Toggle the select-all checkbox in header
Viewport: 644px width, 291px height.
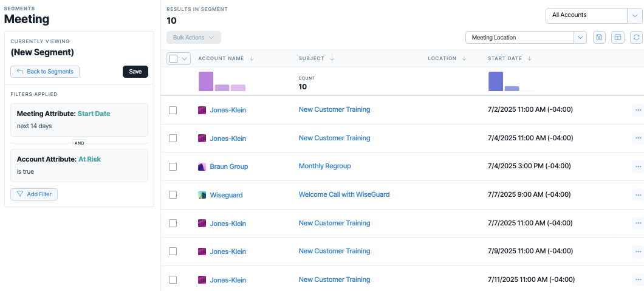(x=173, y=59)
